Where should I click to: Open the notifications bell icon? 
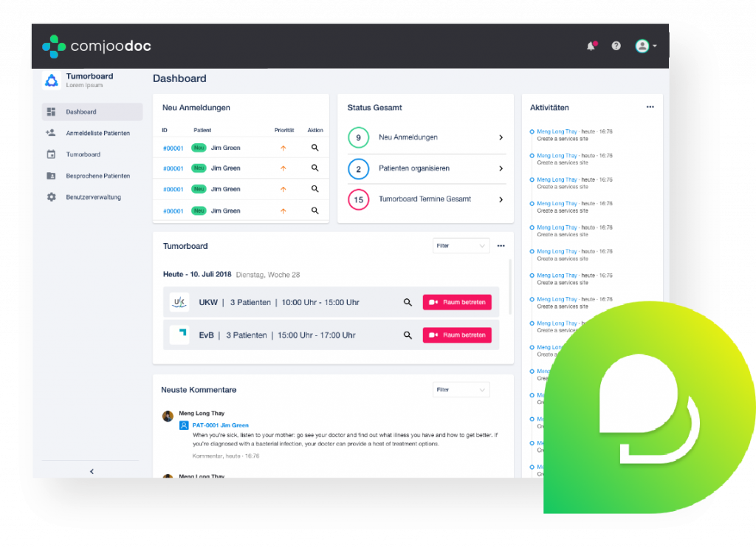tap(591, 46)
